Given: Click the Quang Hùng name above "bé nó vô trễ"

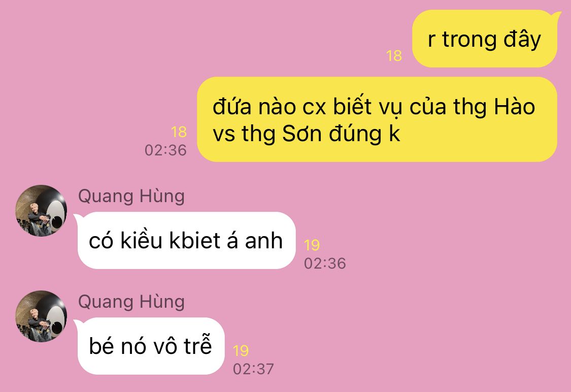Looking at the screenshot, I should (x=131, y=302).
